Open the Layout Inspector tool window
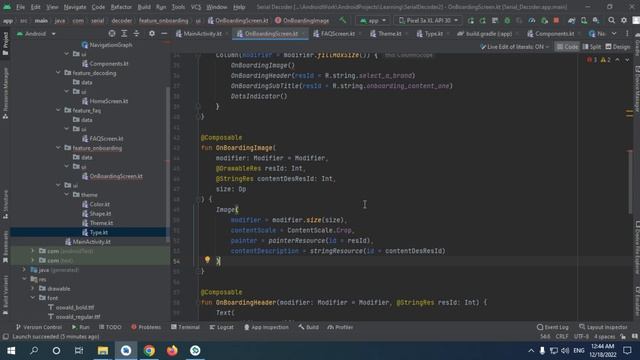 coord(603,327)
